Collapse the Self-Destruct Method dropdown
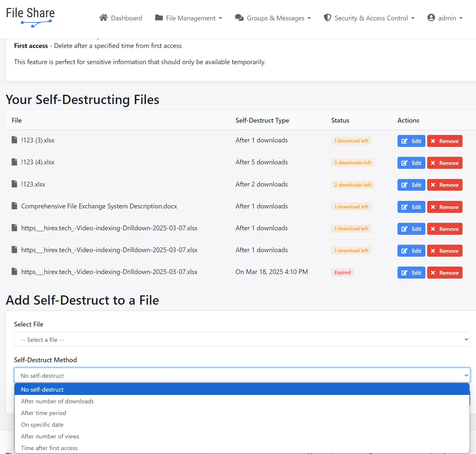Image resolution: width=476 pixels, height=454 pixels. coord(242,375)
